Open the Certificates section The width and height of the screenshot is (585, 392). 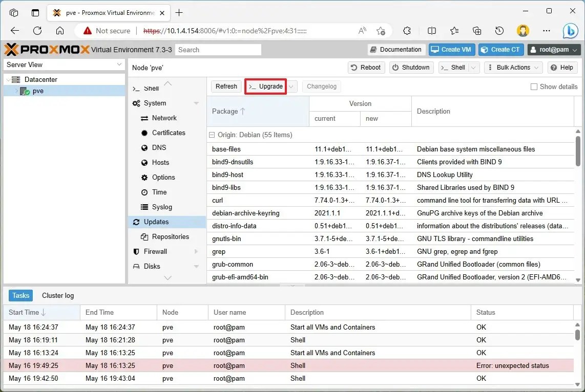pyautogui.click(x=168, y=133)
